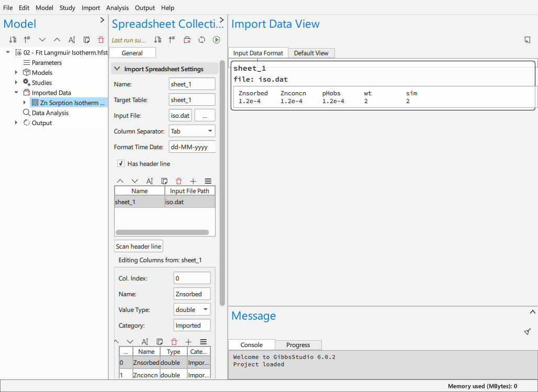Move item up in Model toolbar
The height and width of the screenshot is (392, 538).
(x=57, y=40)
